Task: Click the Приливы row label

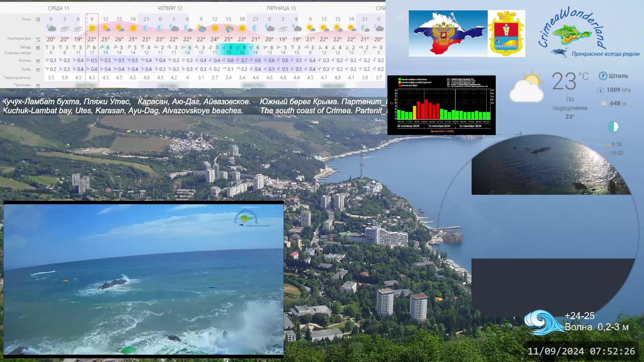Action: click(22, 85)
